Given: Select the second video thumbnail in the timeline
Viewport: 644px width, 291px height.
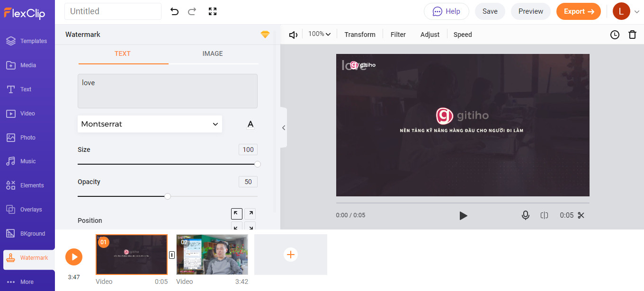Looking at the screenshot, I should point(212,255).
